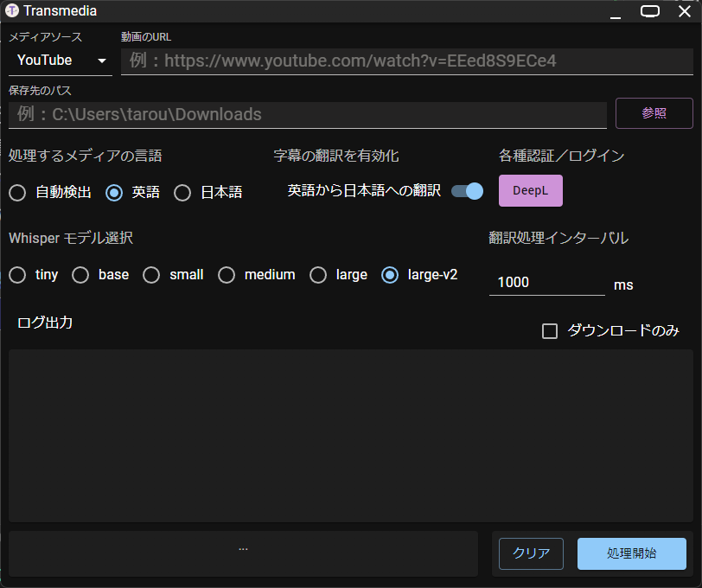Click the translation interval 1000 ms field
This screenshot has height=588, width=702.
pyautogui.click(x=547, y=283)
